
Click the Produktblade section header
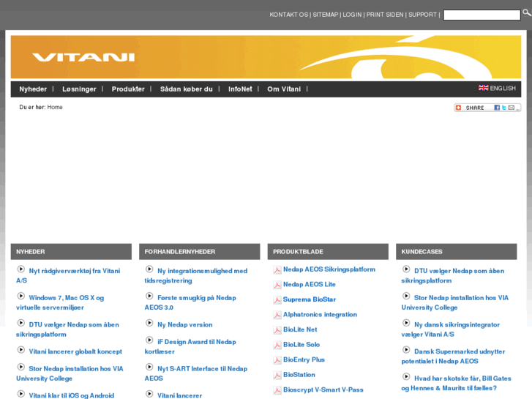pos(328,252)
